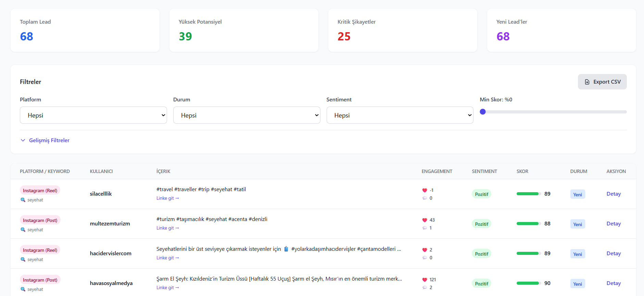Viewport: 644px width, 296px height.
Task: Open the Durum filter dropdown
Action: click(x=247, y=115)
